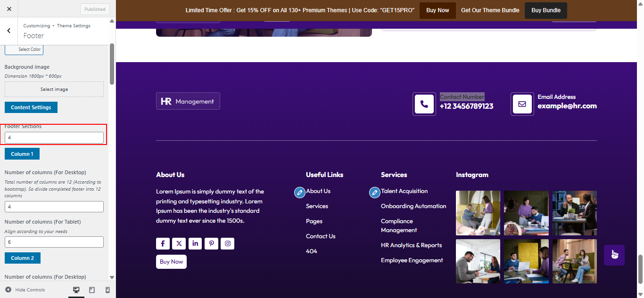The width and height of the screenshot is (644, 298).
Task: Click the Pinterest social icon
Action: [211, 243]
